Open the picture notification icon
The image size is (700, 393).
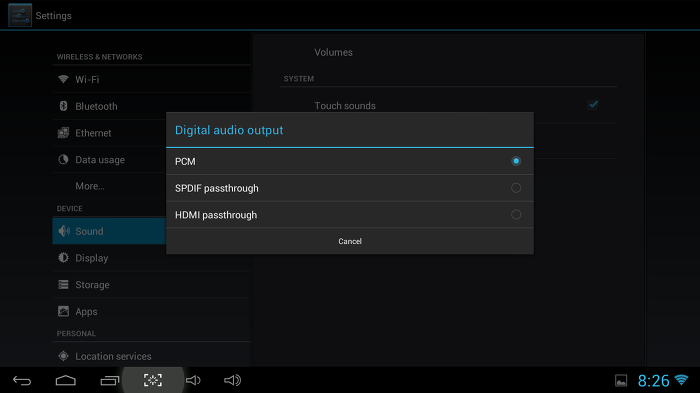(621, 380)
